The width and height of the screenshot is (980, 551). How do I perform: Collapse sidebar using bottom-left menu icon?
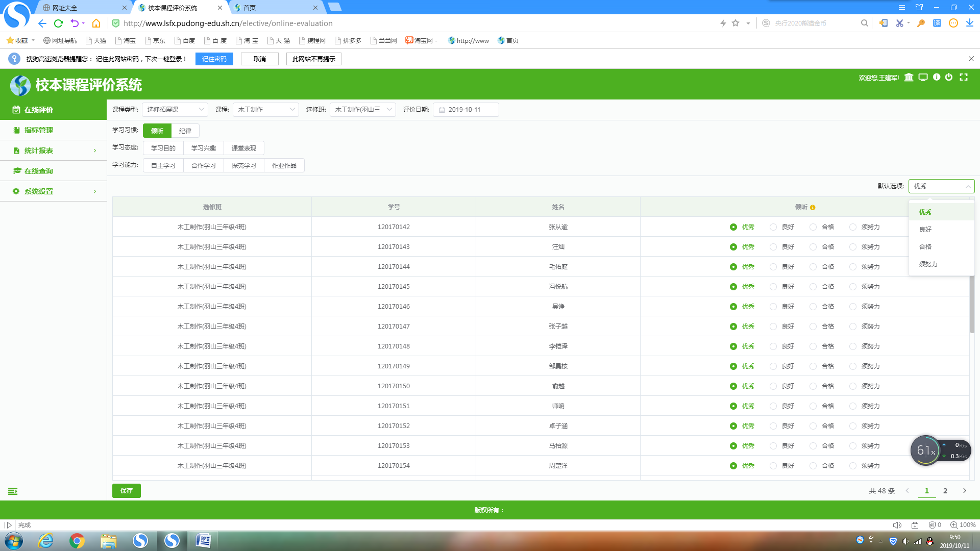[13, 491]
